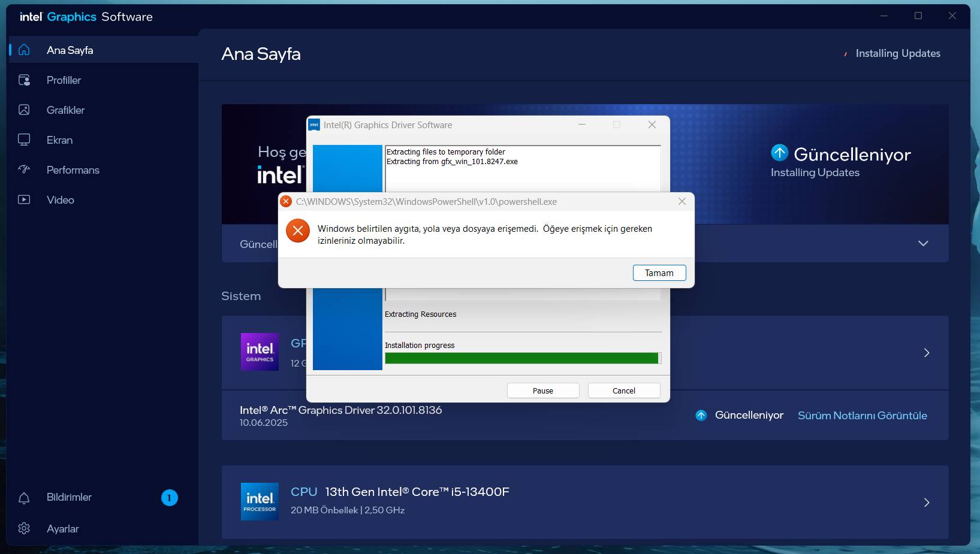Click the Sistem section heading
The height and width of the screenshot is (554, 980).
click(x=241, y=296)
